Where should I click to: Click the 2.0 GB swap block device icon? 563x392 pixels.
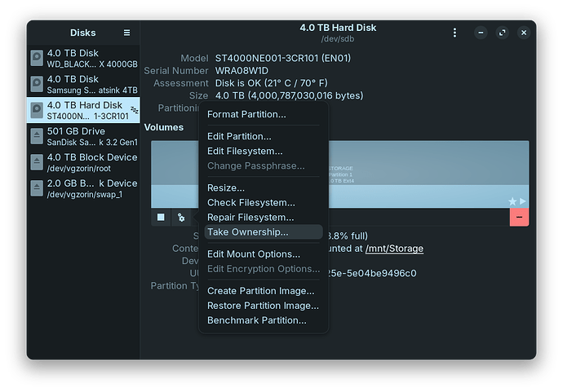coord(37,189)
